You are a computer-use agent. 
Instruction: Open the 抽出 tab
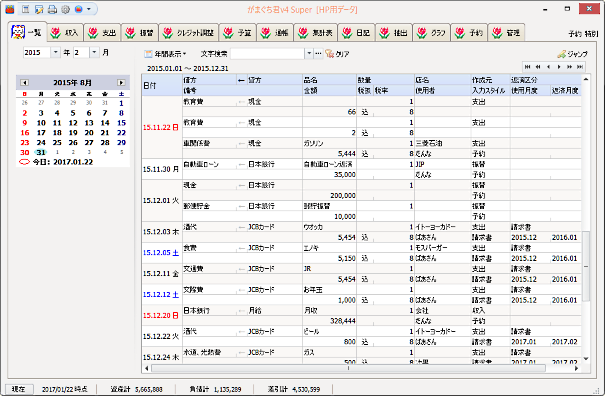click(x=394, y=33)
